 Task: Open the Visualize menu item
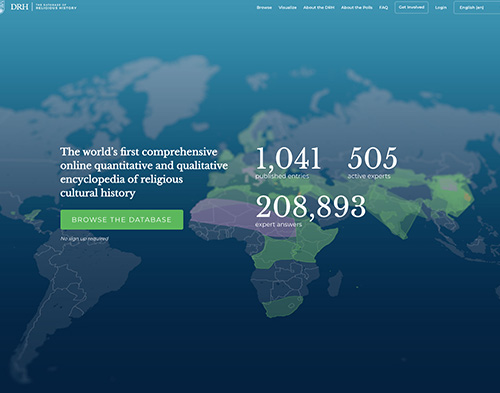pos(287,7)
